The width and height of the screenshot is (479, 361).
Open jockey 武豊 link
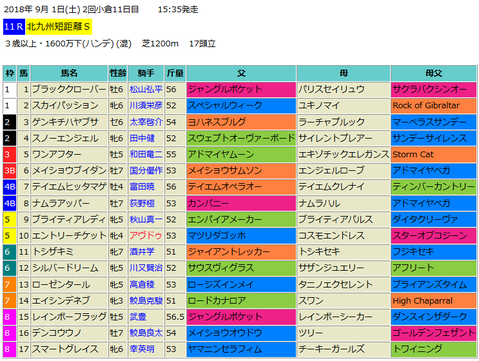[x=138, y=317]
